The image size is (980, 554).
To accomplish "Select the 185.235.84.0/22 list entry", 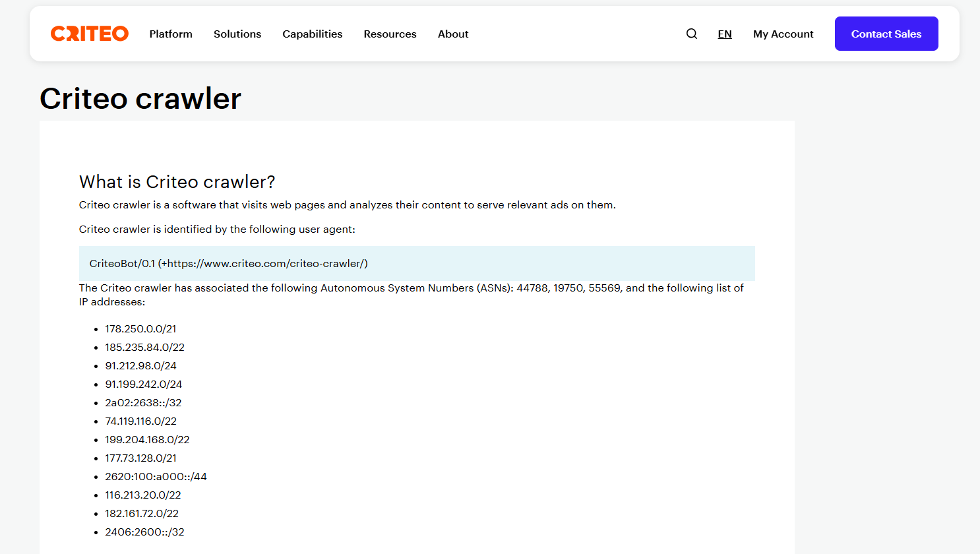I will tap(144, 347).
